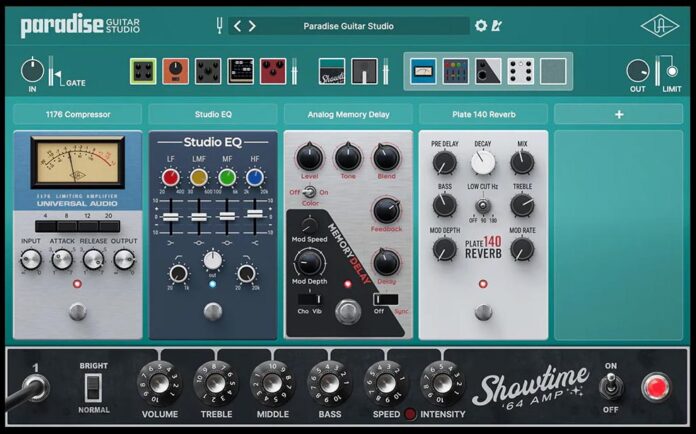Image resolution: width=696 pixels, height=434 pixels.
Task: Select the Showtime amp thumbnail
Action: [332, 71]
